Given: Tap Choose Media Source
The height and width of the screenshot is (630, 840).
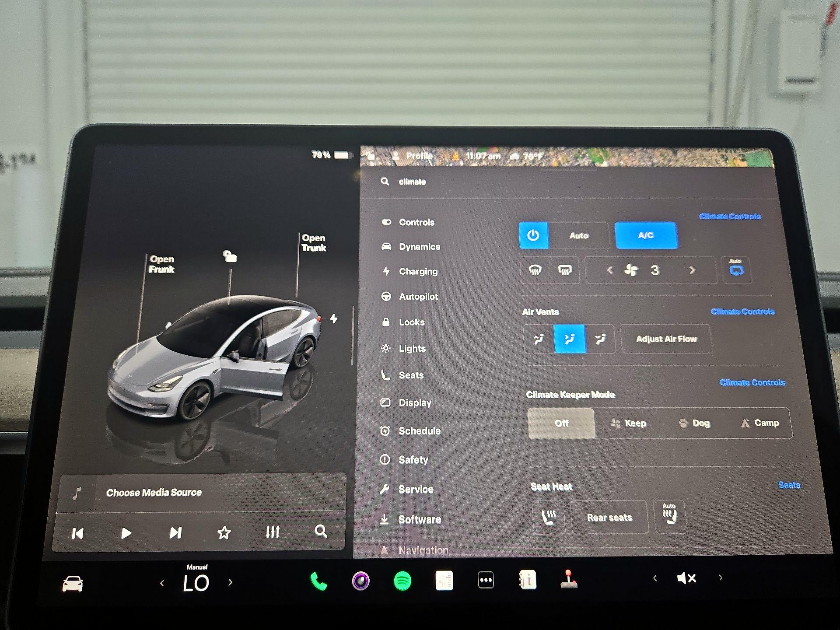Looking at the screenshot, I should click(x=154, y=493).
